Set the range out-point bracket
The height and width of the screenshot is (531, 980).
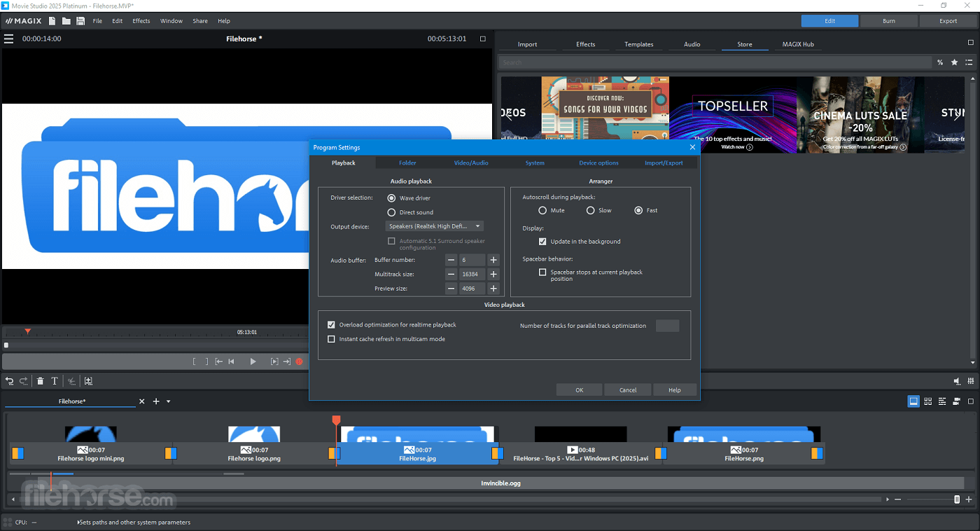click(x=206, y=361)
